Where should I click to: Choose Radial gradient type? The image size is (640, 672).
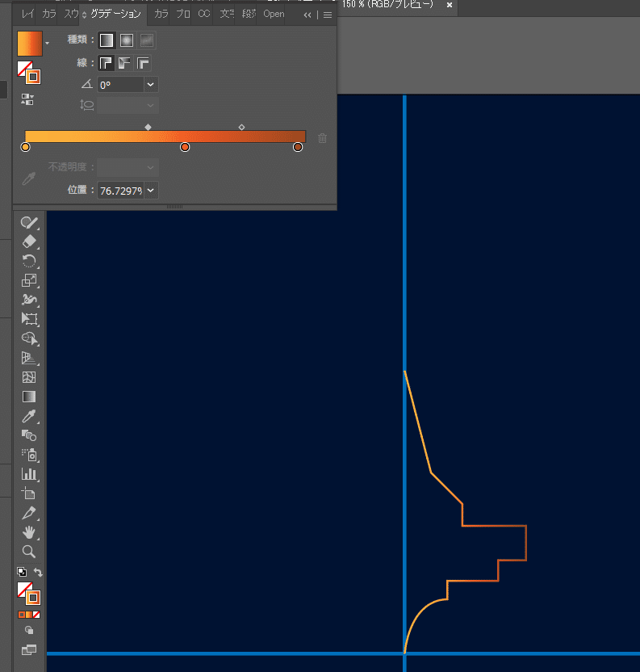127,40
